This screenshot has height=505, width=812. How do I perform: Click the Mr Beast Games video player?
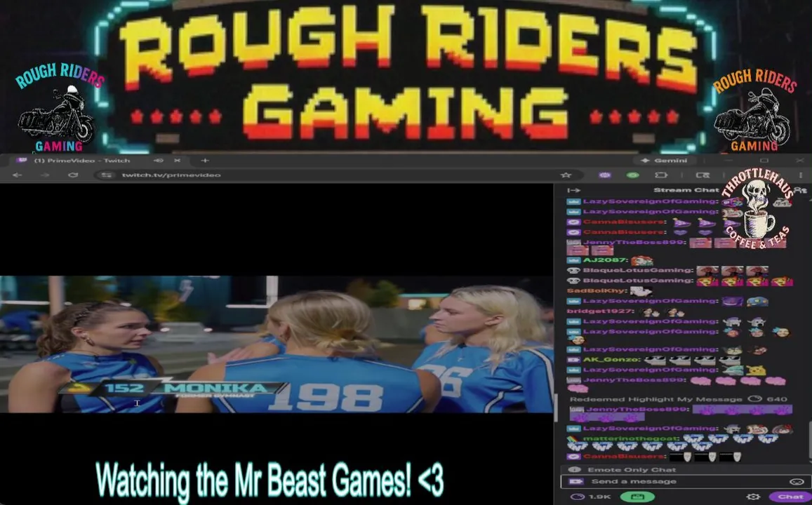point(276,344)
